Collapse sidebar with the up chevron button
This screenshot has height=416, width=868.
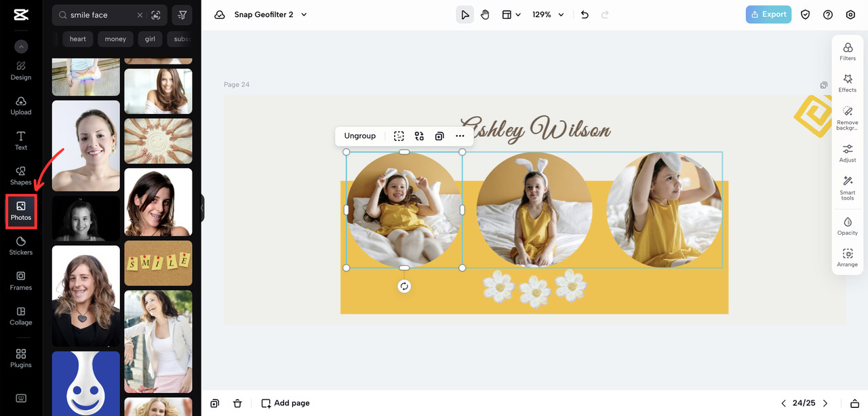[x=21, y=47]
